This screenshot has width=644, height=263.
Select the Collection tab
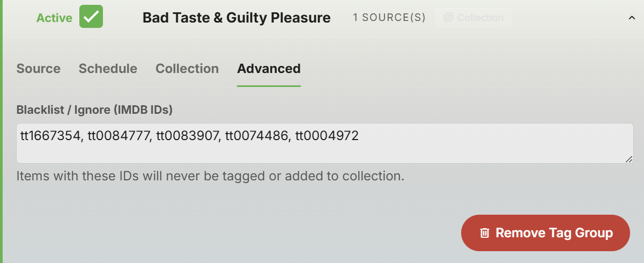point(187,69)
